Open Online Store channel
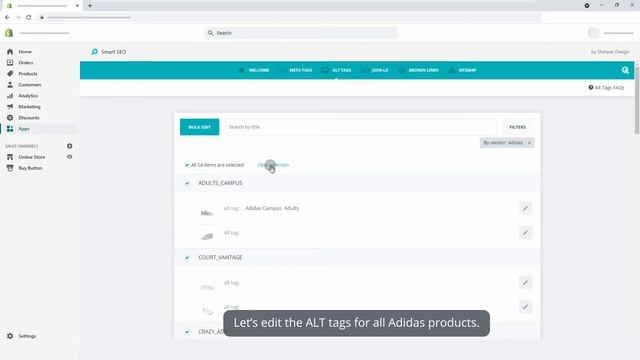 pyautogui.click(x=31, y=157)
